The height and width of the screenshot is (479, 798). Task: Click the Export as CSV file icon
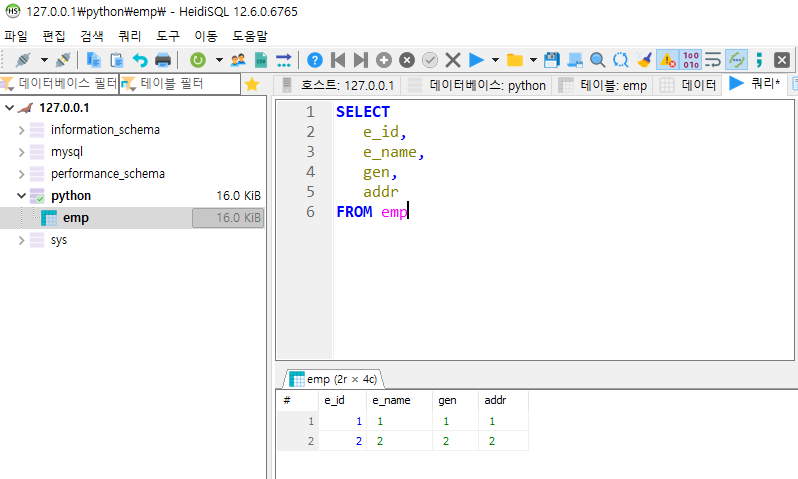(x=261, y=60)
